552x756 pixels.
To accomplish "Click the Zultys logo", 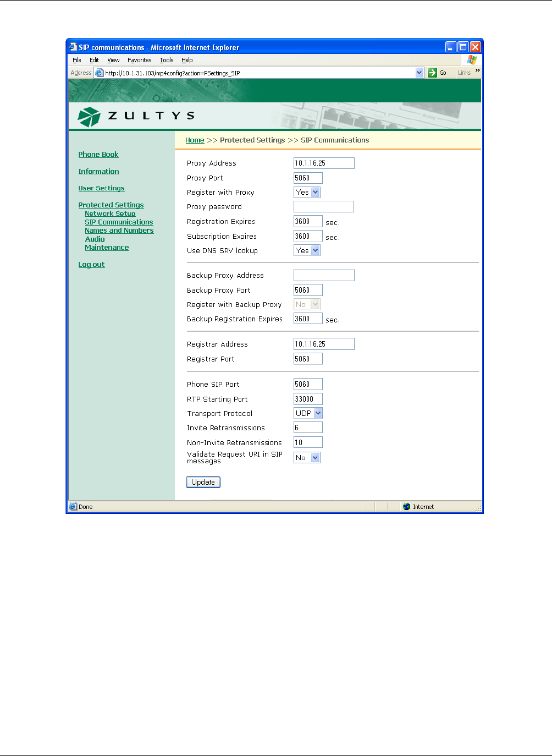I will 136,116.
